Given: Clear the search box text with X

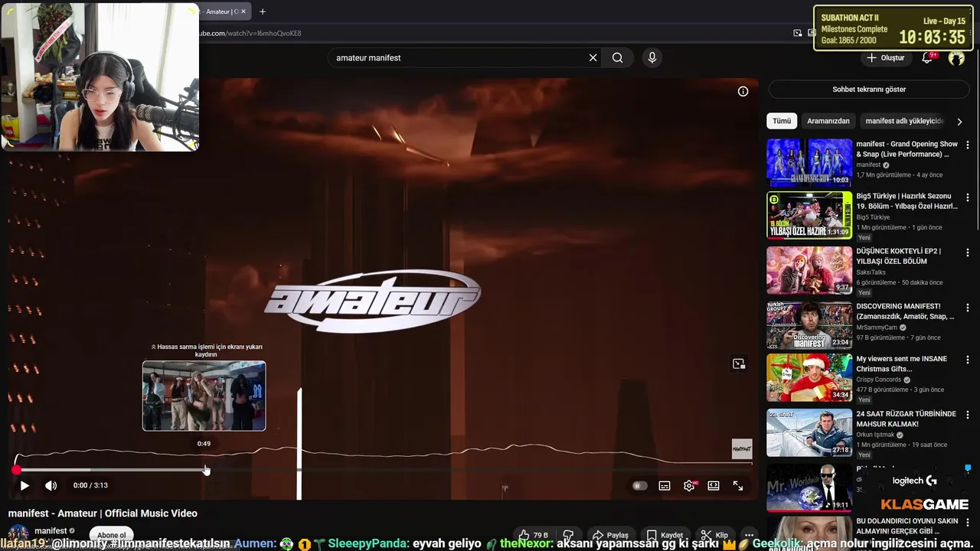Looking at the screenshot, I should click(x=593, y=57).
